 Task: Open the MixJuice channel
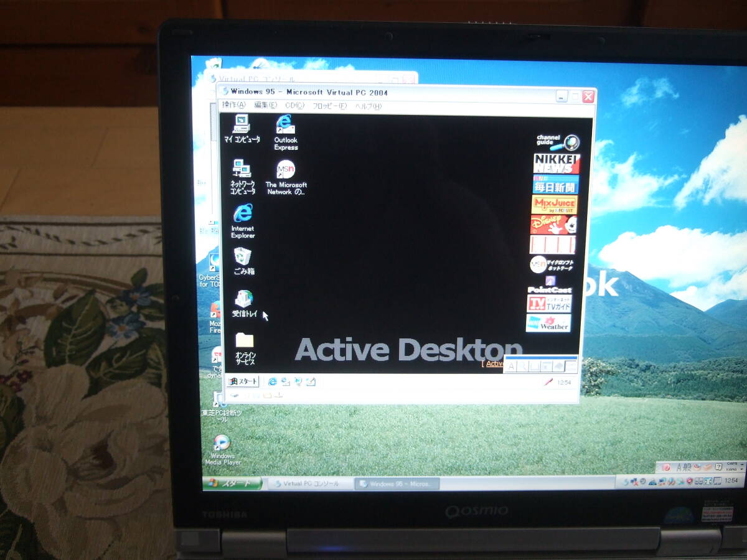click(x=554, y=204)
